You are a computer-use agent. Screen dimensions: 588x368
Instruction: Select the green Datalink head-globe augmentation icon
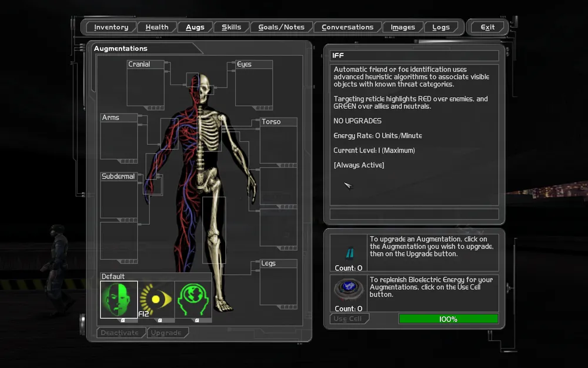193,300
